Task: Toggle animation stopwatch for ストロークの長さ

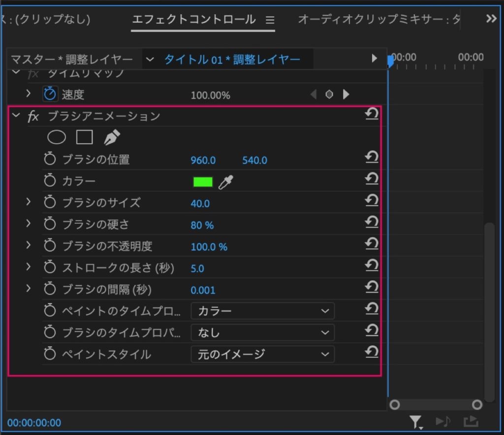Action: pyautogui.click(x=50, y=267)
